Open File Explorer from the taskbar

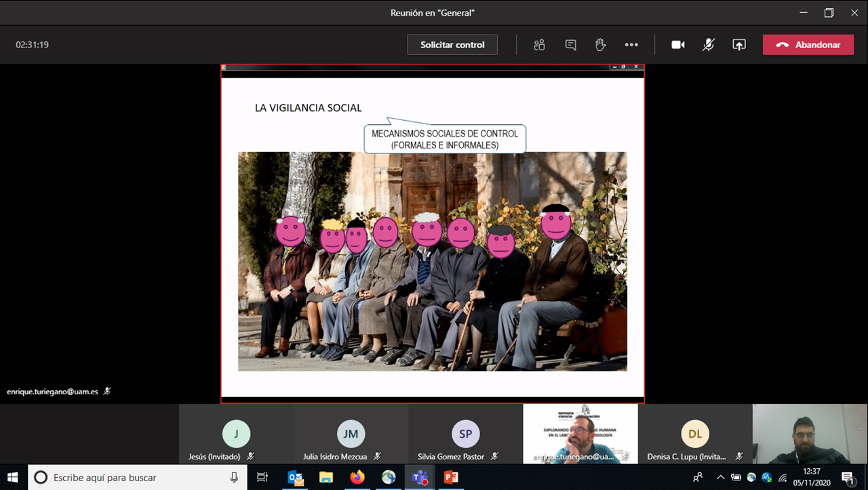pyautogui.click(x=326, y=478)
